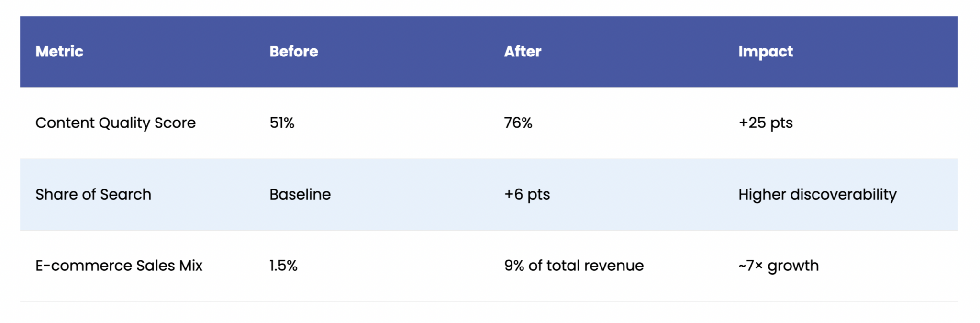Image resolution: width=980 pixels, height=323 pixels.
Task: Select the Content Quality Score cell
Action: pyautogui.click(x=115, y=123)
